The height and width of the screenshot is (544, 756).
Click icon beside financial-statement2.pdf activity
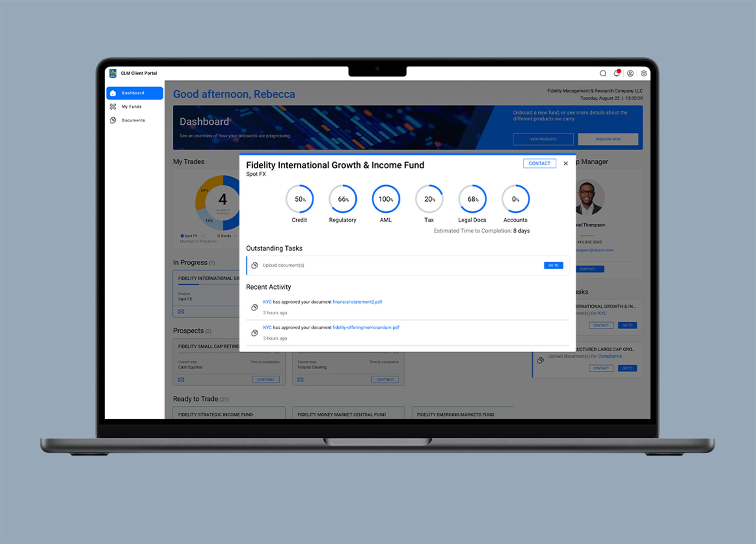coord(255,307)
